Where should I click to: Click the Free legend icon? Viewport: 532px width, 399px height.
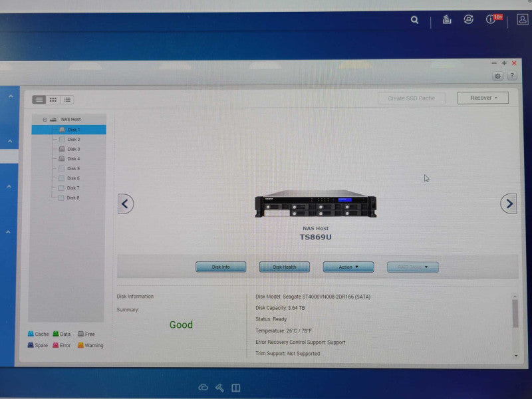(80, 334)
